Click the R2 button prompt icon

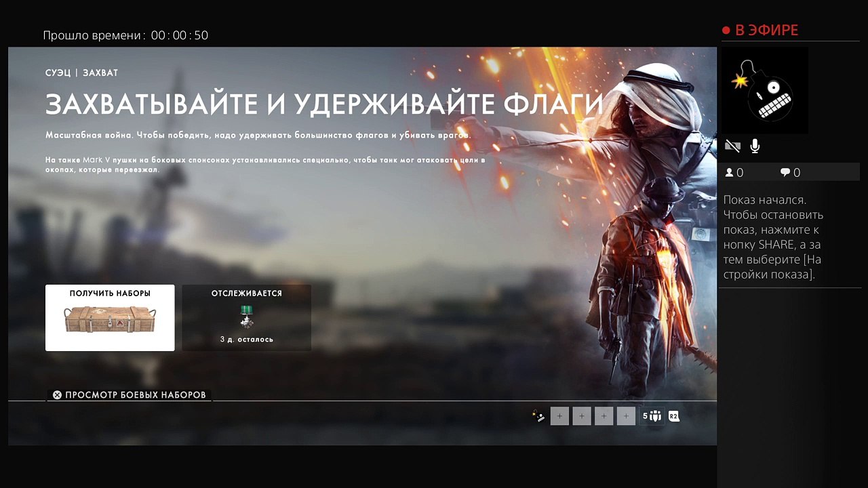673,416
